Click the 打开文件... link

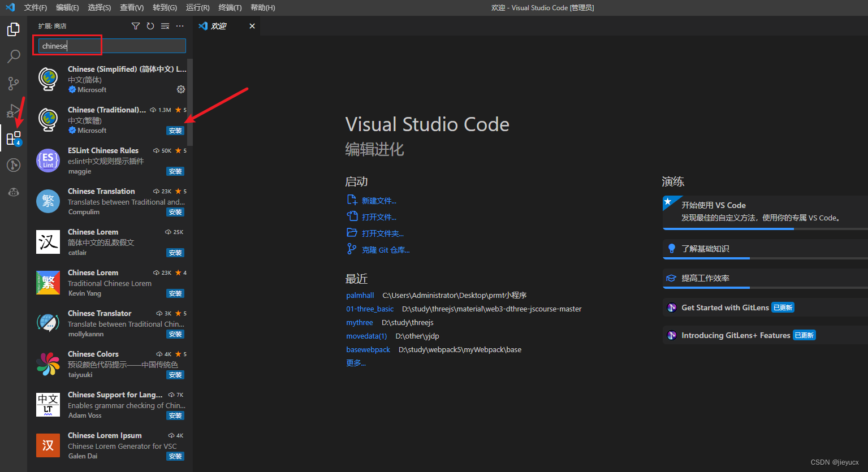click(x=379, y=217)
